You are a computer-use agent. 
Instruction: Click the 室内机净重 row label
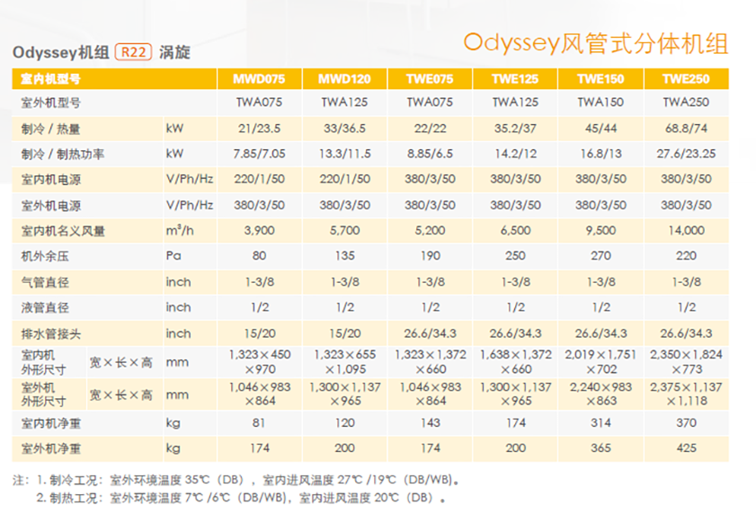(x=51, y=421)
